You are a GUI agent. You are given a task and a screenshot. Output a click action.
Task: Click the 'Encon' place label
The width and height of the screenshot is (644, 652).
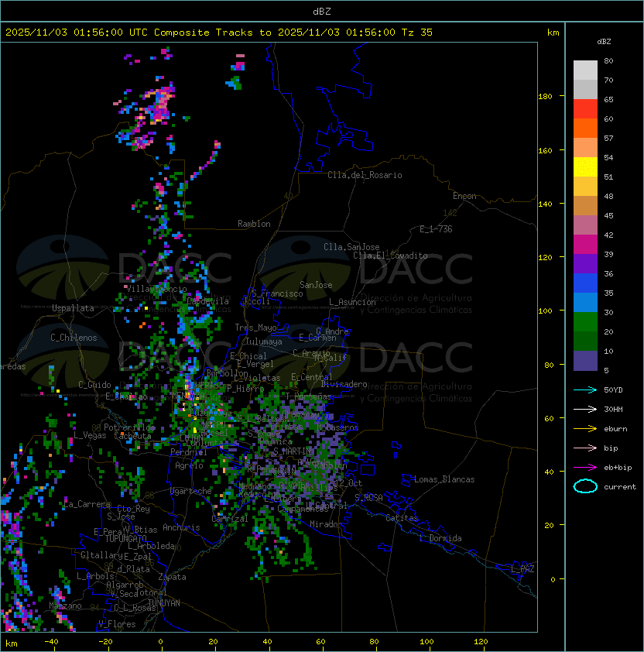(464, 196)
